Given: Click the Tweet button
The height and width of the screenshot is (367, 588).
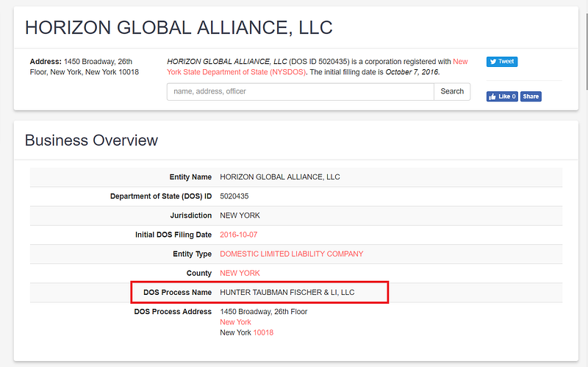Looking at the screenshot, I should click(502, 62).
